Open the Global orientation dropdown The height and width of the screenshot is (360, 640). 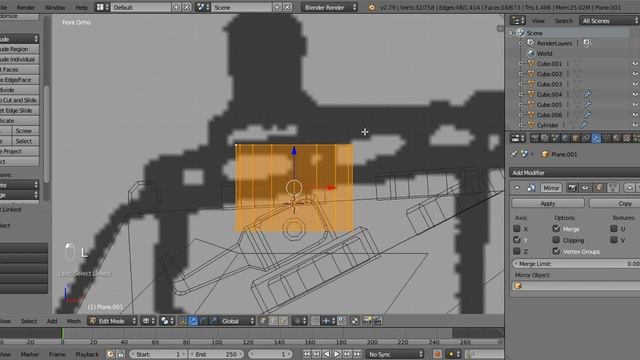(237, 321)
